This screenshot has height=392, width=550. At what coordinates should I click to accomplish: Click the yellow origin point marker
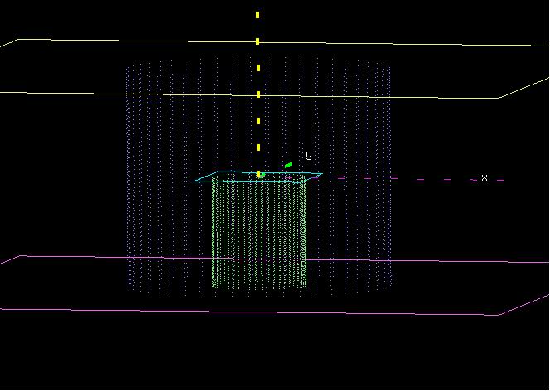(260, 175)
